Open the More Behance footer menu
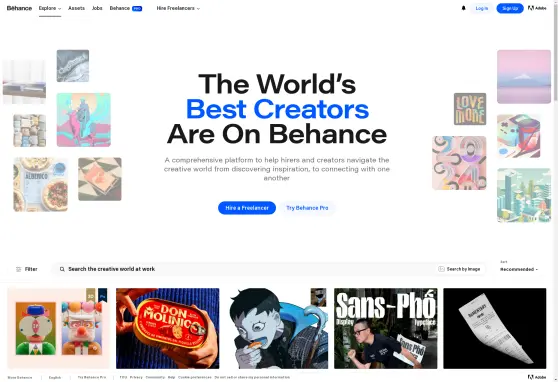 click(20, 377)
